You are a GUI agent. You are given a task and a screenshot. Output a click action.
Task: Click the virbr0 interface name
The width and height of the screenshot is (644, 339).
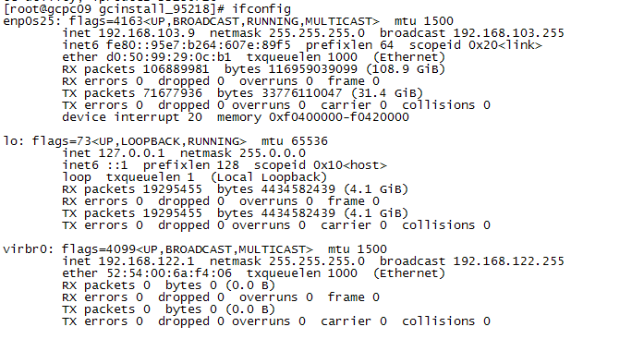coord(25,249)
